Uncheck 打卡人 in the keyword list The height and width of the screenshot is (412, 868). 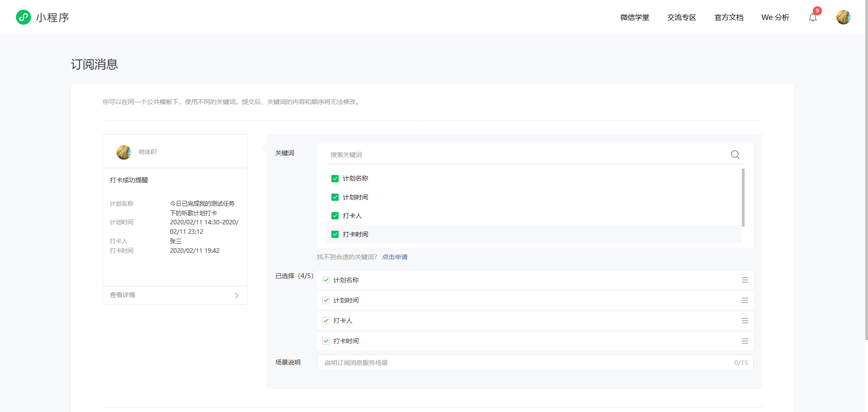pyautogui.click(x=335, y=216)
